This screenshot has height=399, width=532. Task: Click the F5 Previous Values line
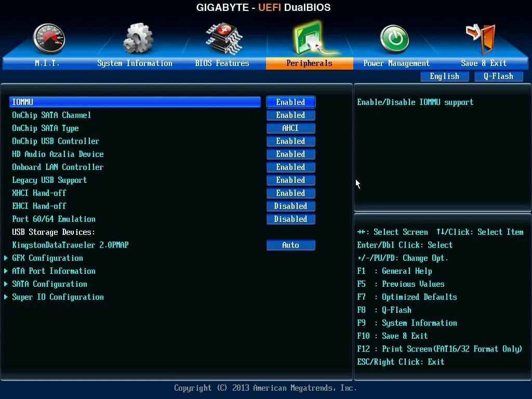click(401, 284)
